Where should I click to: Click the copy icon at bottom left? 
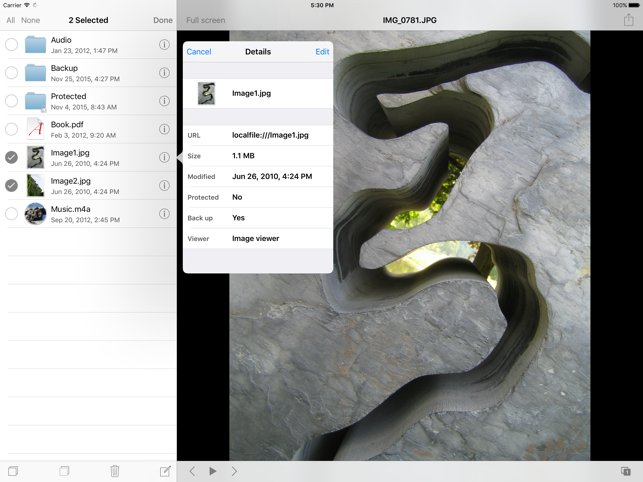point(13,471)
